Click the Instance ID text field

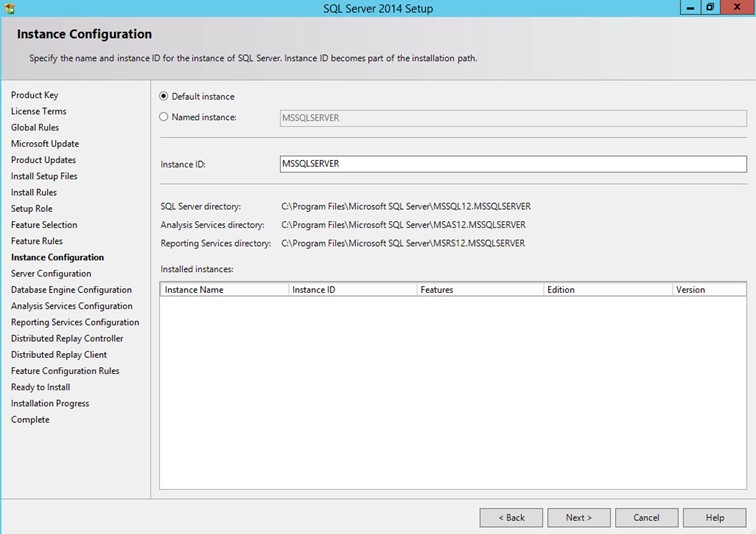(x=513, y=164)
